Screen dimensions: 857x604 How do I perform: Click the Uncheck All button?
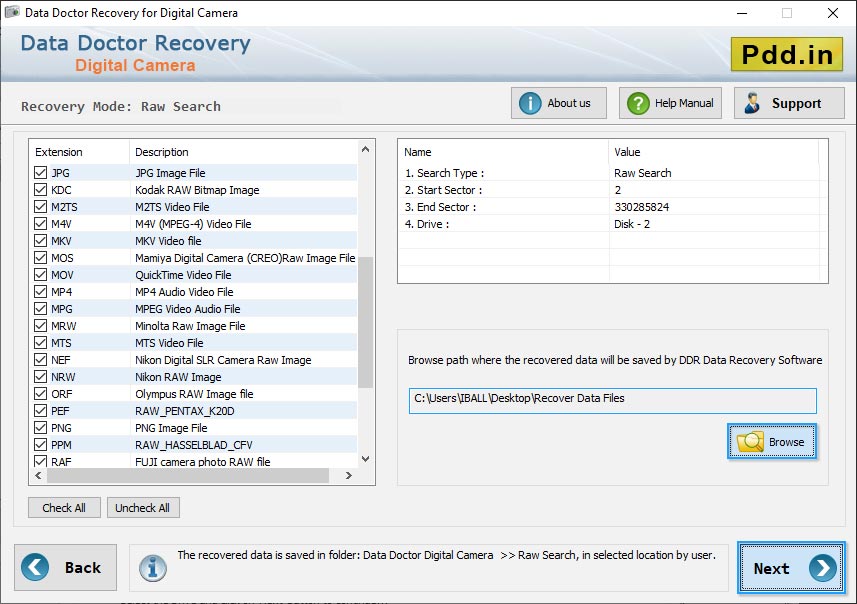tap(143, 508)
